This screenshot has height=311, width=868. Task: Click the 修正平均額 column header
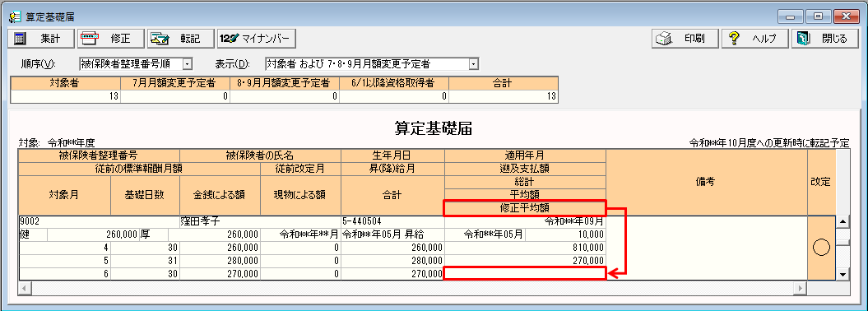click(x=526, y=207)
